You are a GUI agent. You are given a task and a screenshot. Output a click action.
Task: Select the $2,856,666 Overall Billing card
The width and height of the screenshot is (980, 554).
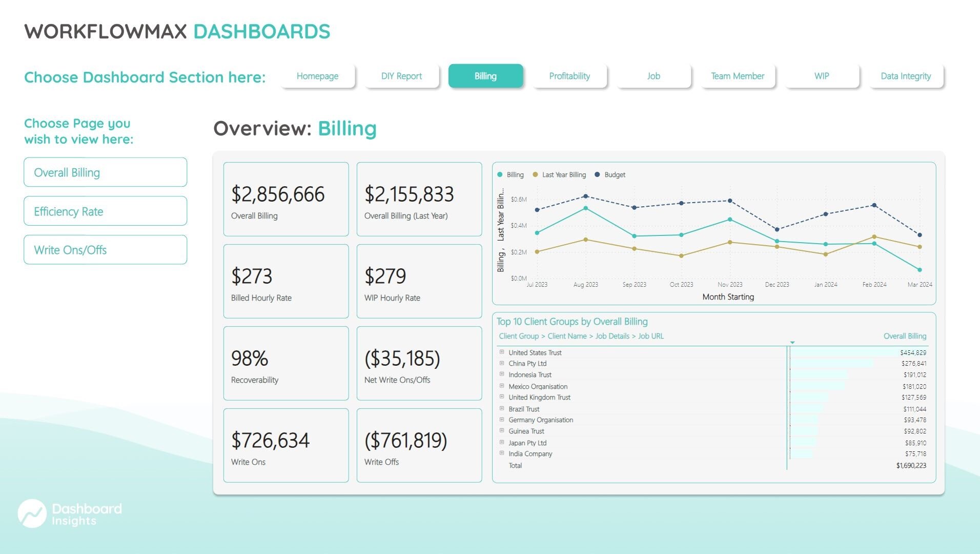pos(286,199)
